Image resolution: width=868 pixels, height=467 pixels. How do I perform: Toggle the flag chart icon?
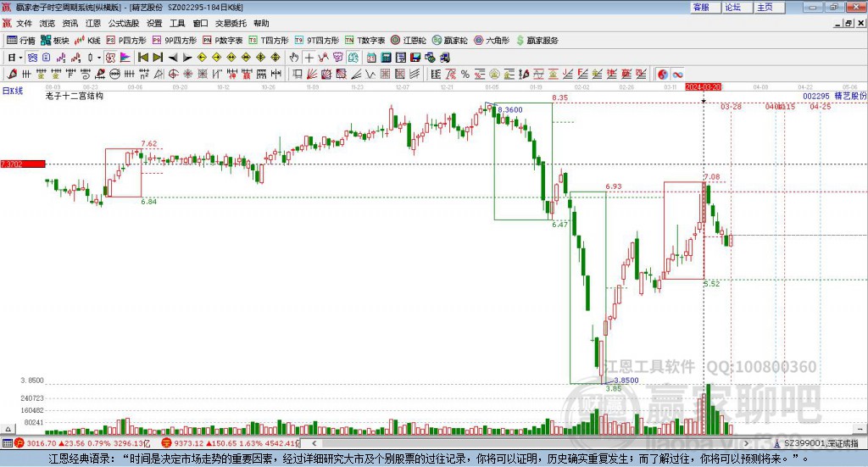pos(125,58)
